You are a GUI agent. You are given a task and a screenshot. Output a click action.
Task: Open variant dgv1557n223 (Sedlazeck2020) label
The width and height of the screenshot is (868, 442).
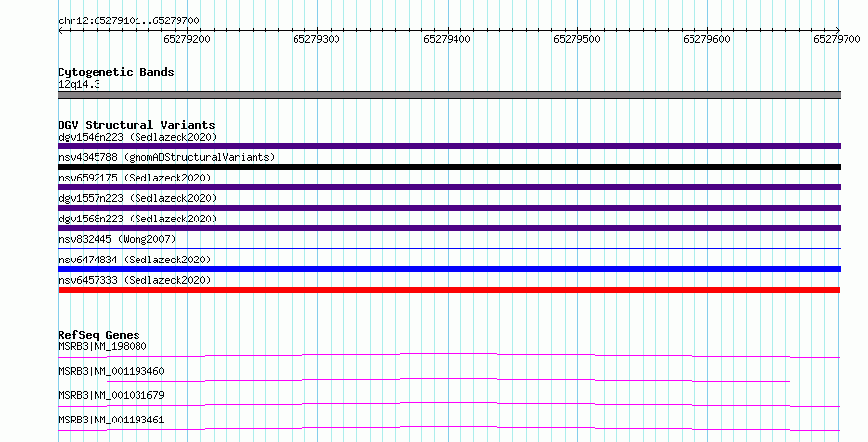tap(138, 198)
